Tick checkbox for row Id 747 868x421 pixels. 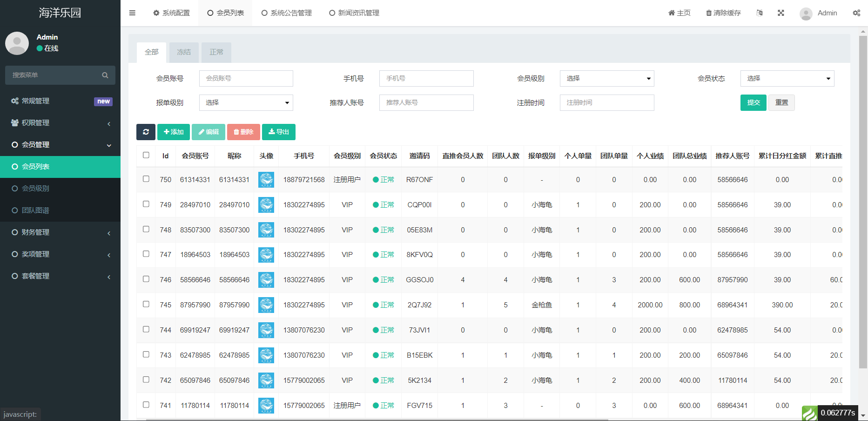pyautogui.click(x=146, y=254)
